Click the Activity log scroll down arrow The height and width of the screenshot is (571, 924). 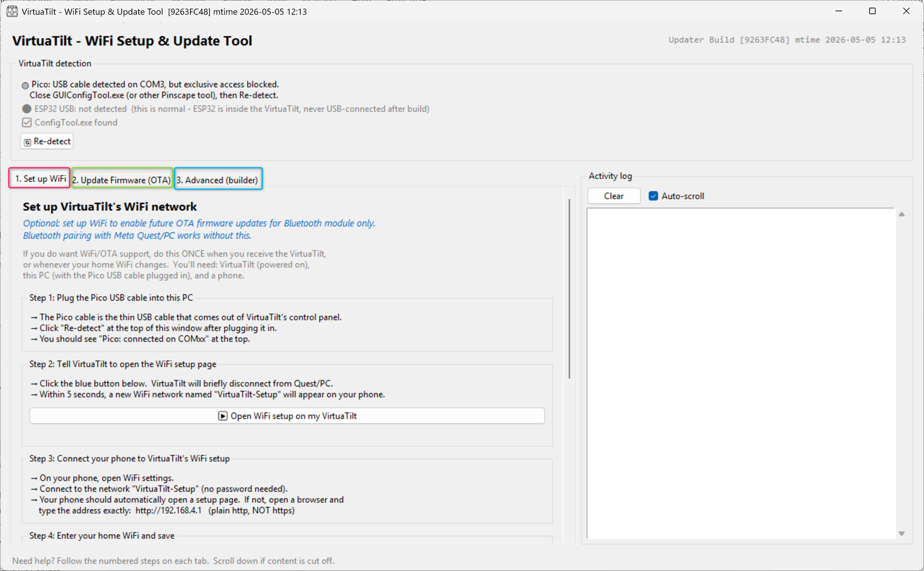(901, 533)
